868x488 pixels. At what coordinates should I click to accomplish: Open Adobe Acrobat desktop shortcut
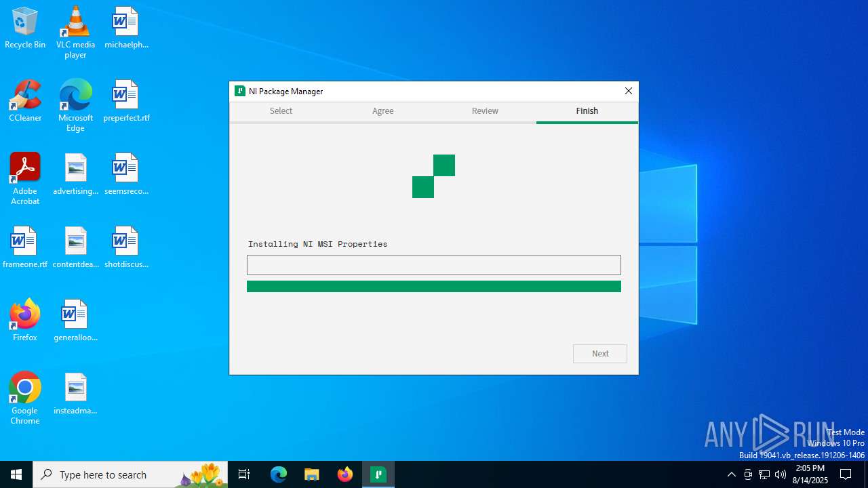pyautogui.click(x=25, y=179)
